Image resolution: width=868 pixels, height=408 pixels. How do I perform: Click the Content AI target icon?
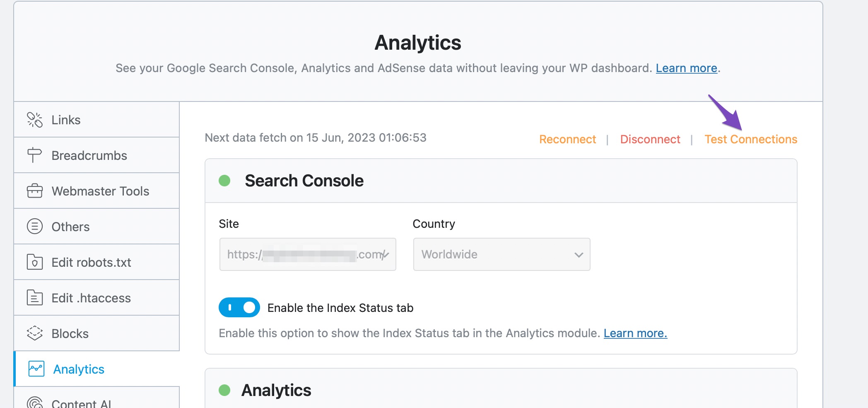pyautogui.click(x=35, y=403)
